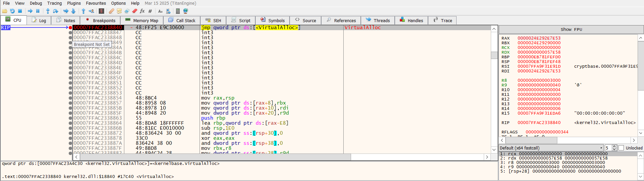
Task: Toggle breakpoint on row 00007FFAC233885B
Action: [x=70, y=108]
